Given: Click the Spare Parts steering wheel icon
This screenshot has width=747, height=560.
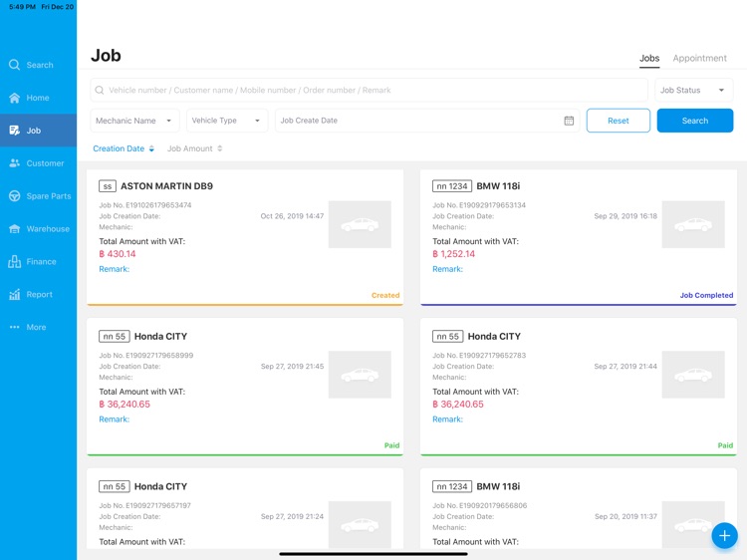Looking at the screenshot, I should (x=14, y=196).
